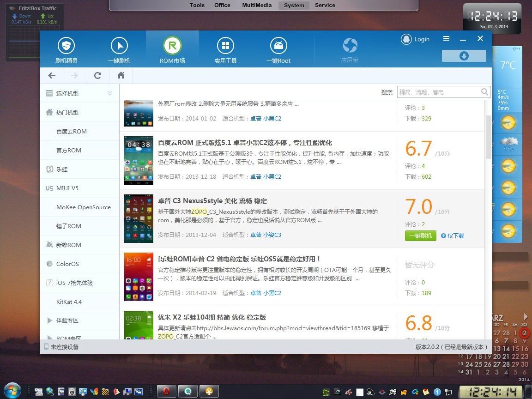Click thumbnail of 百度云ROM 炫5.1 entry
The image size is (532, 399).
coord(139,161)
